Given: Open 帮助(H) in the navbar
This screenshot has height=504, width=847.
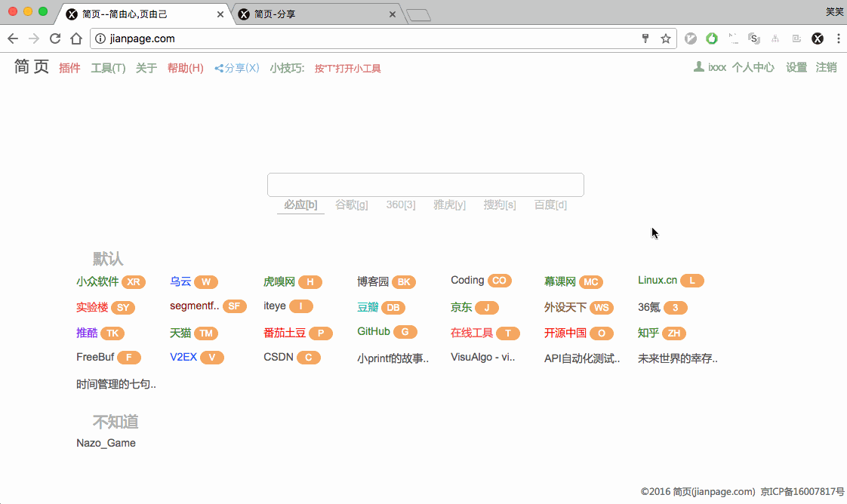Looking at the screenshot, I should click(x=185, y=68).
